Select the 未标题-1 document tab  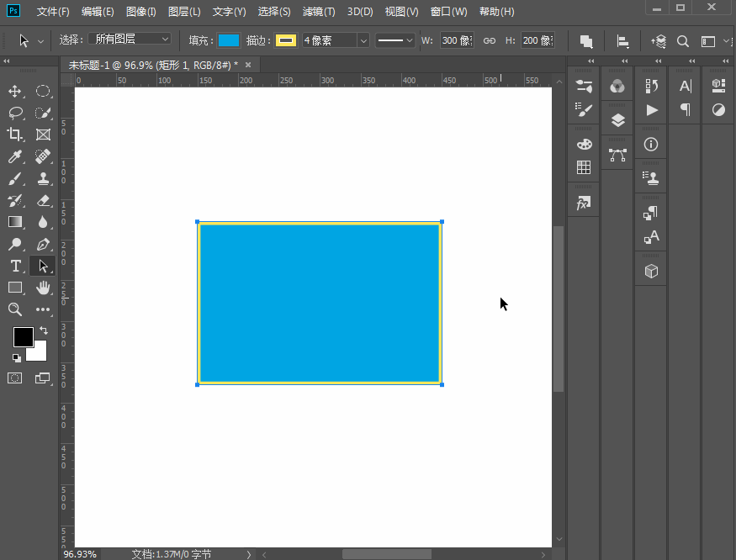pyautogui.click(x=153, y=66)
